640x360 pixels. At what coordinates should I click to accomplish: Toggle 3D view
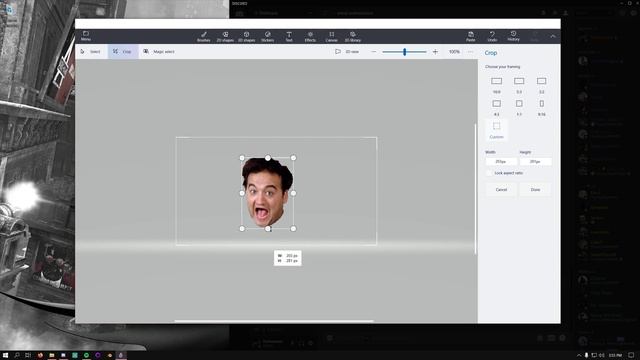point(347,52)
